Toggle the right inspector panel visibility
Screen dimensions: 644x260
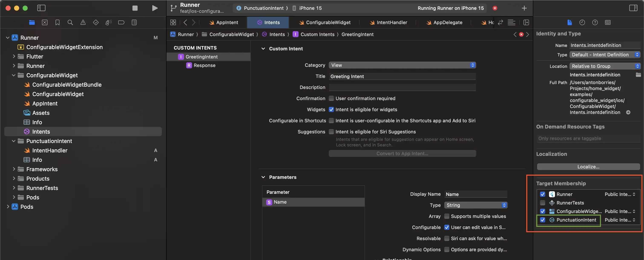coord(633,8)
